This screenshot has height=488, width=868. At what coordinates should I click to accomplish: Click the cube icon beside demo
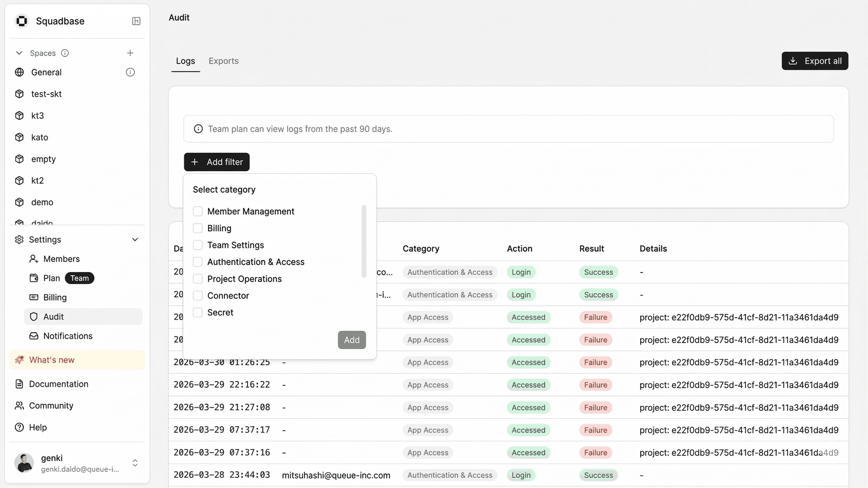coord(19,202)
